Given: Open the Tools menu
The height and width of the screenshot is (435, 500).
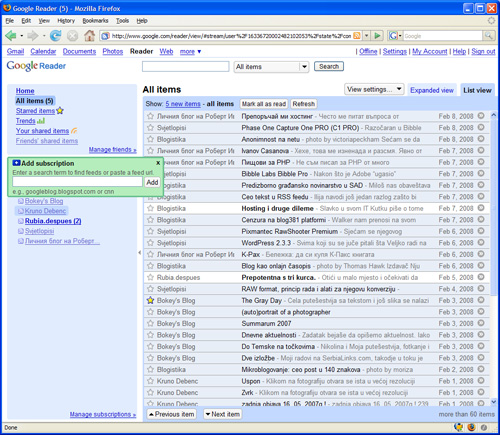Looking at the screenshot, I should pos(122,21).
